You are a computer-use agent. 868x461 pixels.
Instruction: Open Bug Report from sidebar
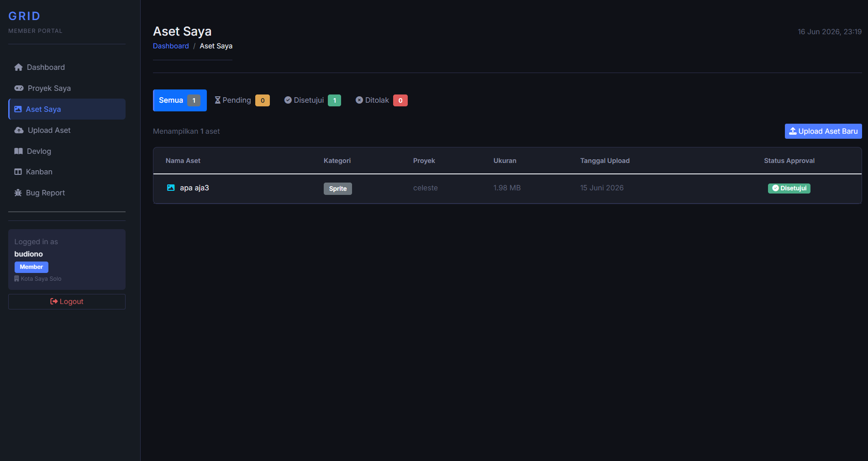67,193
